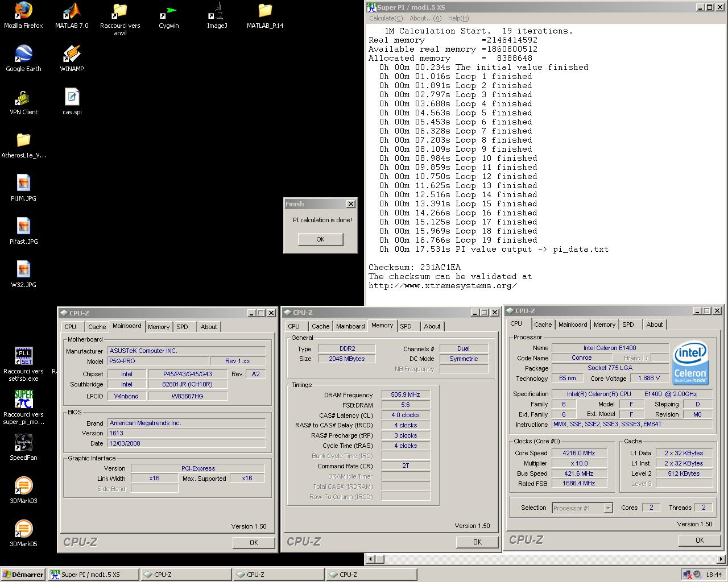728x582 pixels.
Task: Open SPD tab in Memory CPU-Z window
Action: point(406,326)
